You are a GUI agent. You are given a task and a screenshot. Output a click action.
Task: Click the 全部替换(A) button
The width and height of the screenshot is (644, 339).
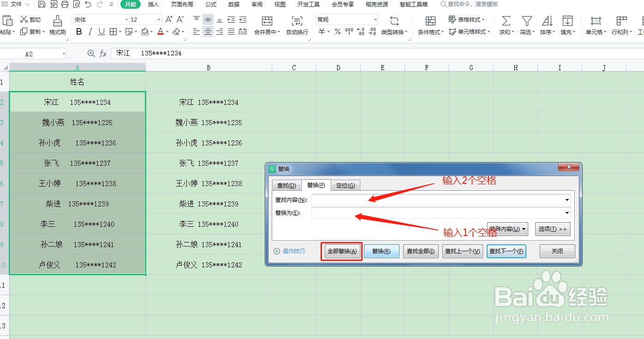[x=341, y=251]
